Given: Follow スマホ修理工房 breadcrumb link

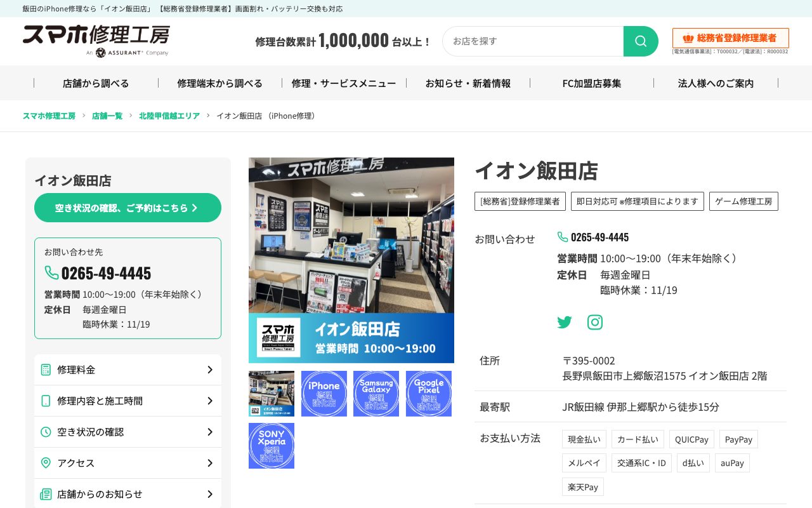Looking at the screenshot, I should [x=49, y=116].
